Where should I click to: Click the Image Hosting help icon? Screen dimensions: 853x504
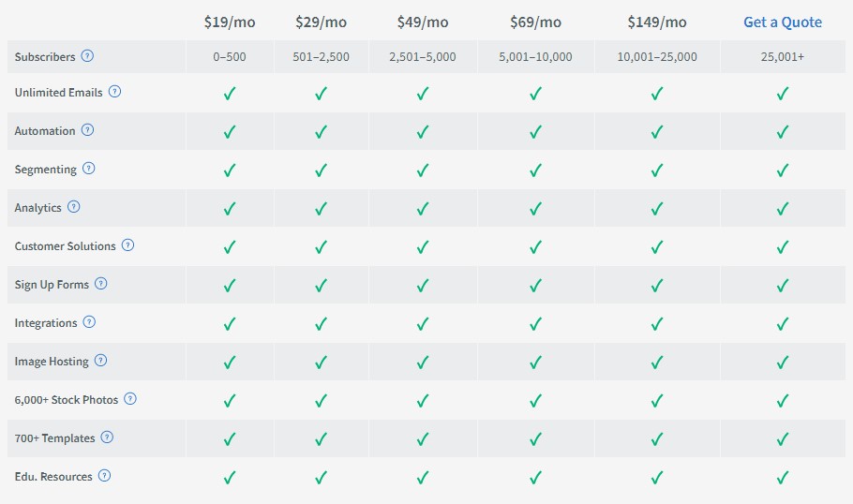click(100, 361)
